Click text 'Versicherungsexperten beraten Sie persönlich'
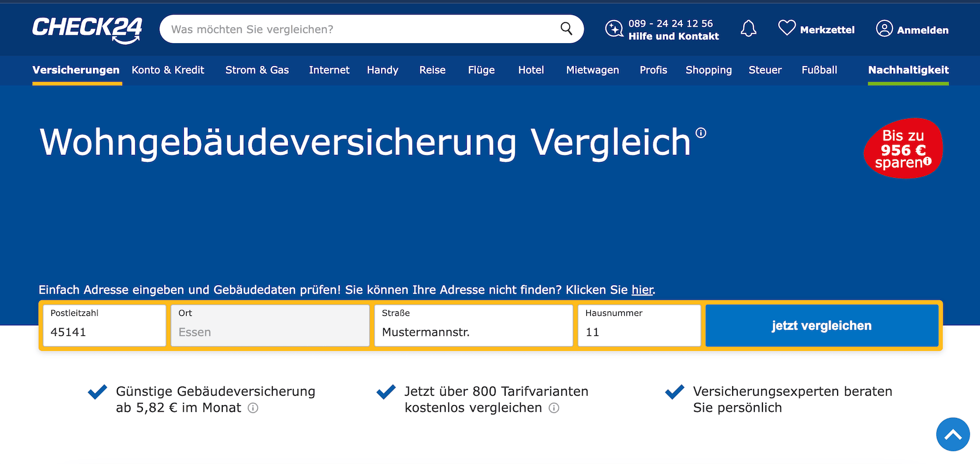 [793, 399]
